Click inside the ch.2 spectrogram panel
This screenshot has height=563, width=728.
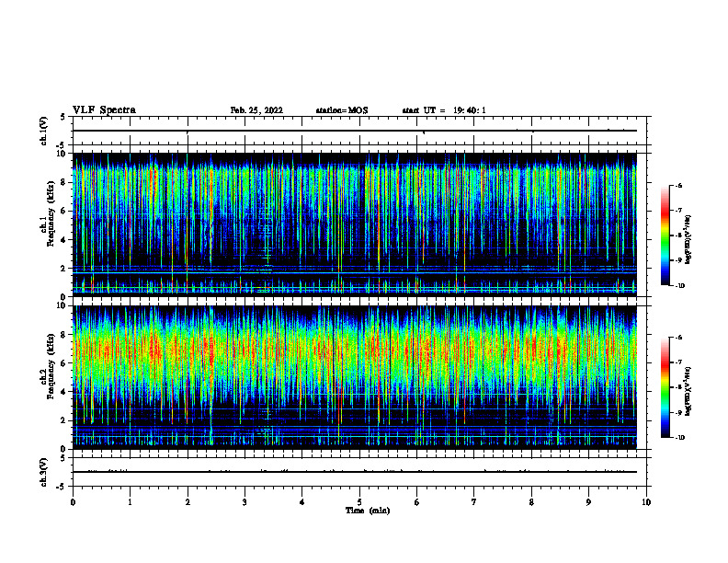point(355,377)
